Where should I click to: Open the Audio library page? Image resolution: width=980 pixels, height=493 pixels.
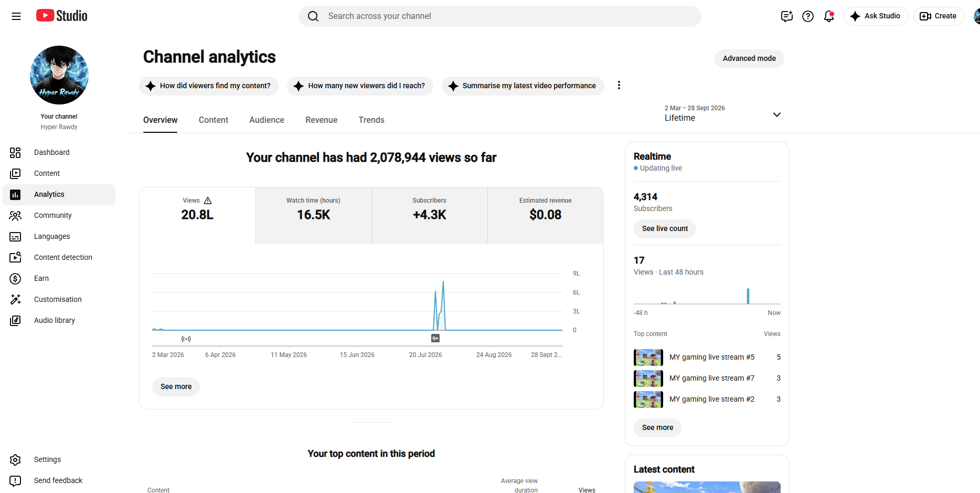click(x=59, y=320)
